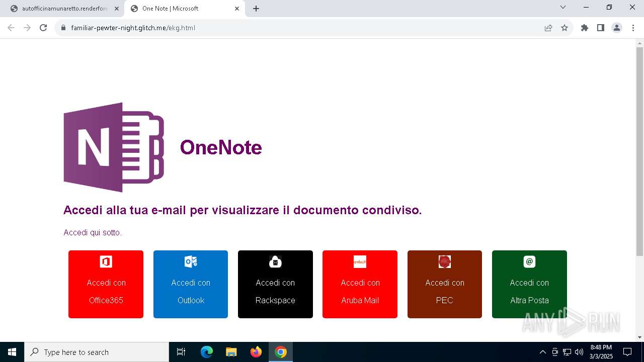Click Accedi con Rackspace button
Viewport: 644px width, 362px height.
pyautogui.click(x=275, y=285)
